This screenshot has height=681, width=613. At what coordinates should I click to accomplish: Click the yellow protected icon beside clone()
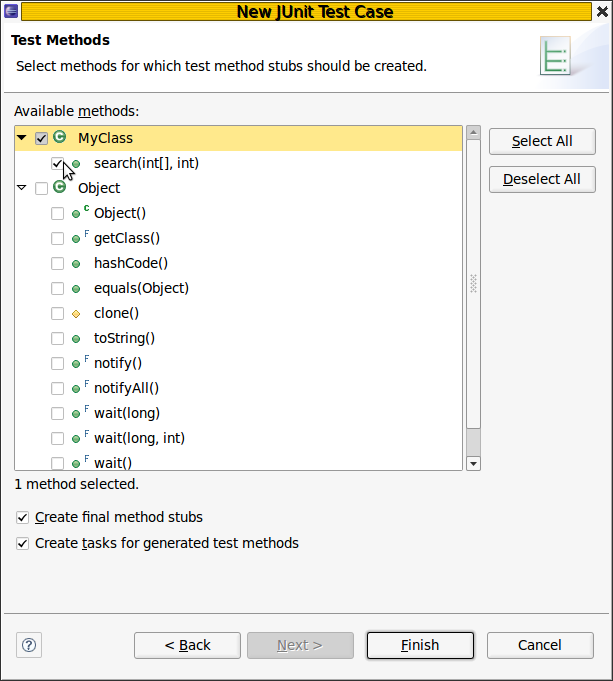76,314
